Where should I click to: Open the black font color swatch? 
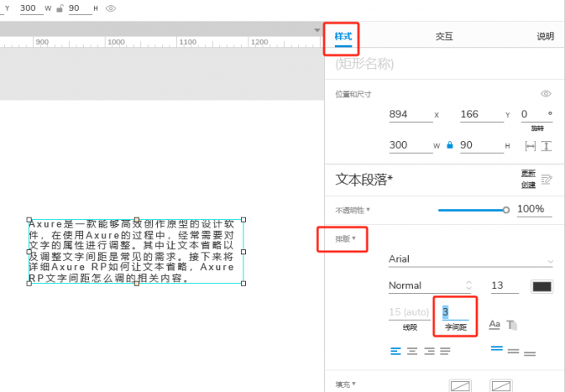pyautogui.click(x=542, y=287)
